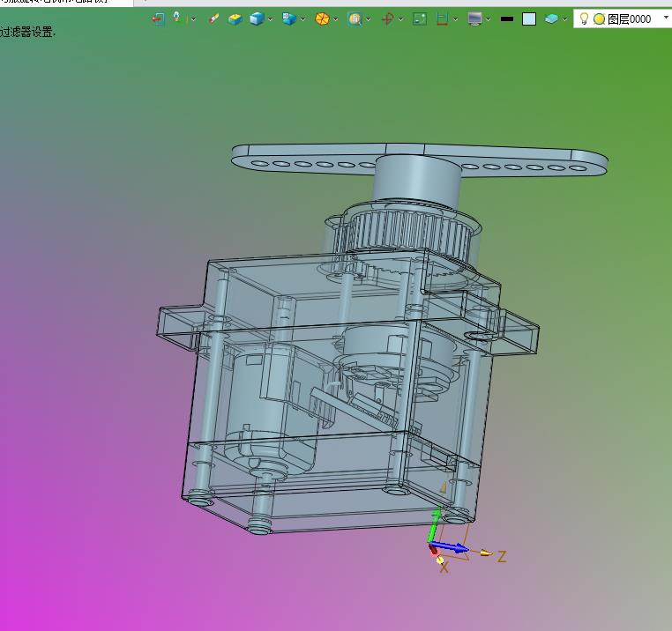The width and height of the screenshot is (672, 631).
Task: Click the light blue face color swatch
Action: pyautogui.click(x=529, y=19)
